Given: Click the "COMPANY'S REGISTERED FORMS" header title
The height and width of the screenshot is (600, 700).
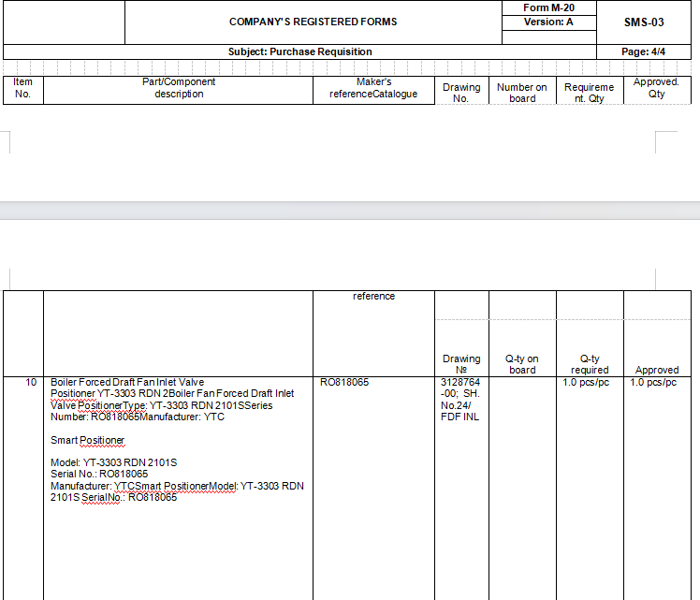Looking at the screenshot, I should [313, 22].
